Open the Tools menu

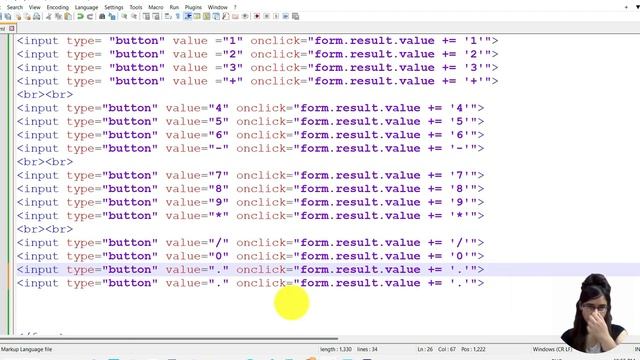click(136, 7)
